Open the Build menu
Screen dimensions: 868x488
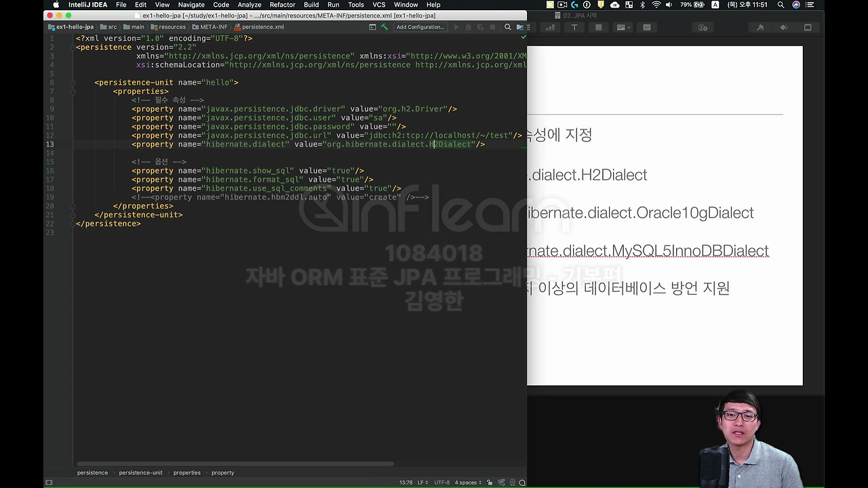pos(311,5)
